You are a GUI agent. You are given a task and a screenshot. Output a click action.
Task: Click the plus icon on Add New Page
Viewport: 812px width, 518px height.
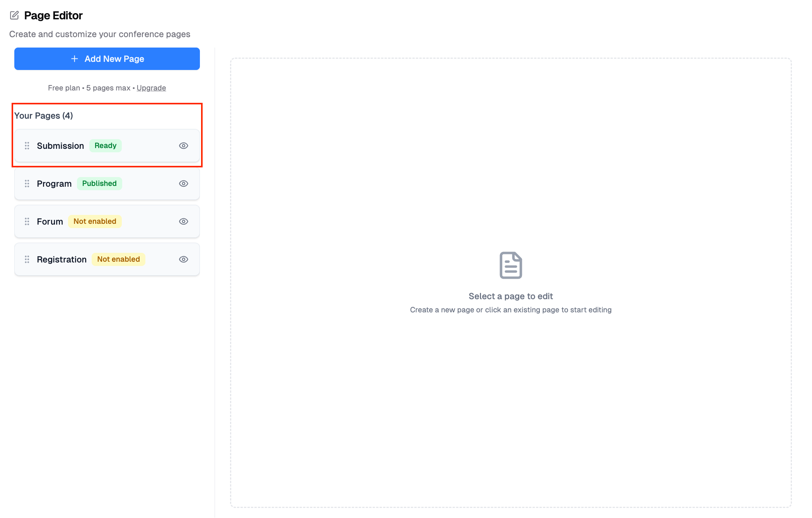(75, 59)
